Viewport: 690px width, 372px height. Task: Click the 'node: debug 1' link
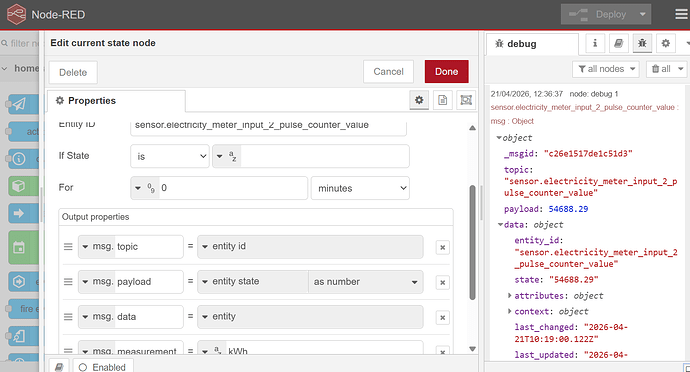pos(594,94)
